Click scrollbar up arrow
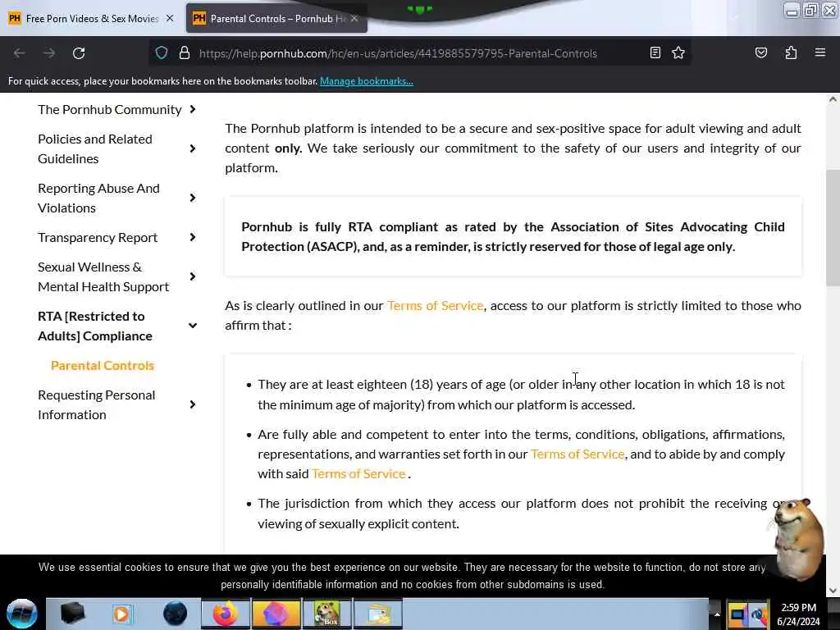840x630 pixels. (833, 99)
